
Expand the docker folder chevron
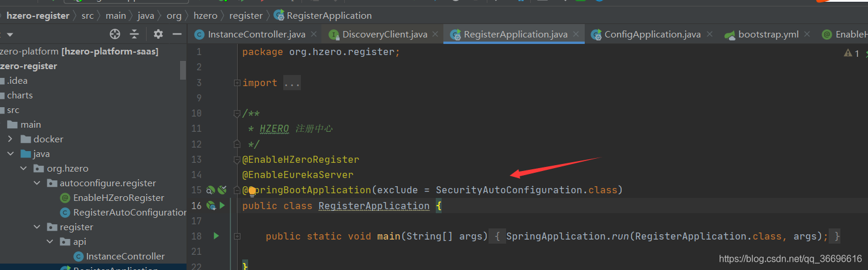[x=10, y=139]
